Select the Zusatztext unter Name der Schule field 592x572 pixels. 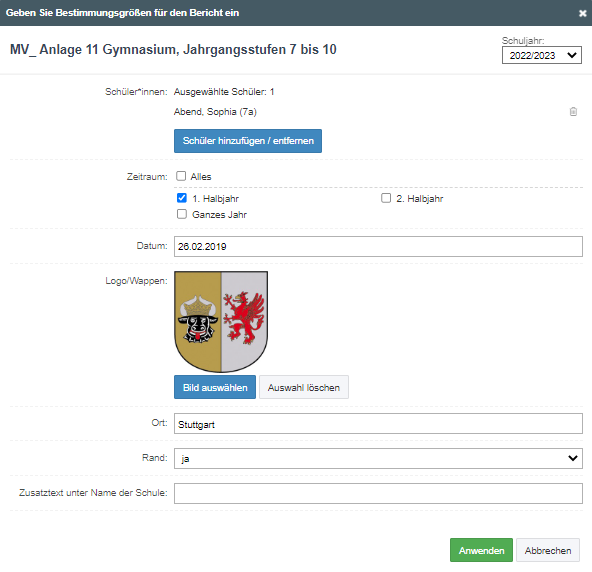378,493
